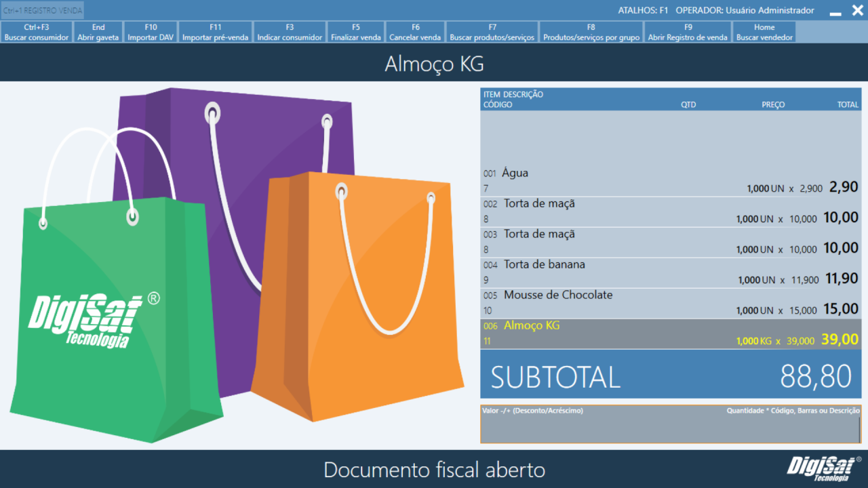Click the DigiSat logo in footer
Image resolution: width=868 pixels, height=488 pixels.
(x=823, y=469)
